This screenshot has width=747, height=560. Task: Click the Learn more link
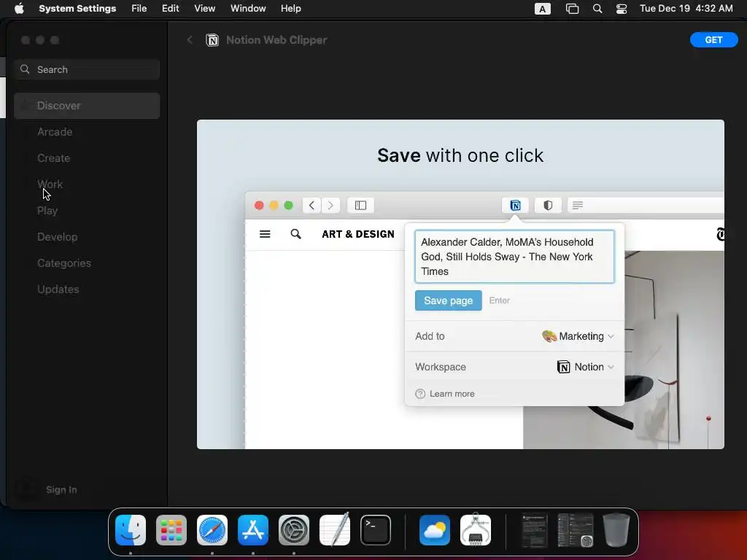(x=452, y=394)
